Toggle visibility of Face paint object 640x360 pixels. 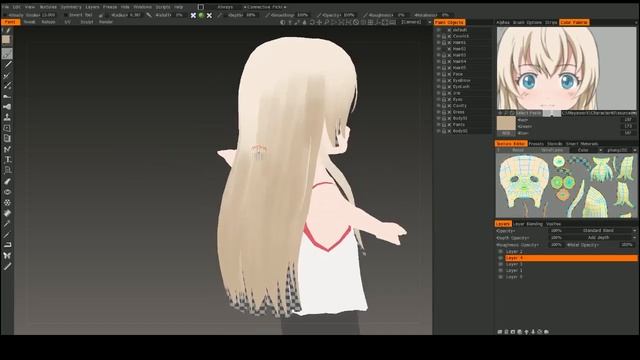(x=438, y=74)
